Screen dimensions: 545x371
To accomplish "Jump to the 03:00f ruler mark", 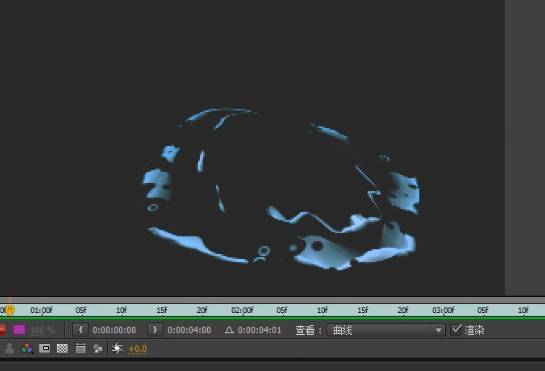I will pos(443,310).
